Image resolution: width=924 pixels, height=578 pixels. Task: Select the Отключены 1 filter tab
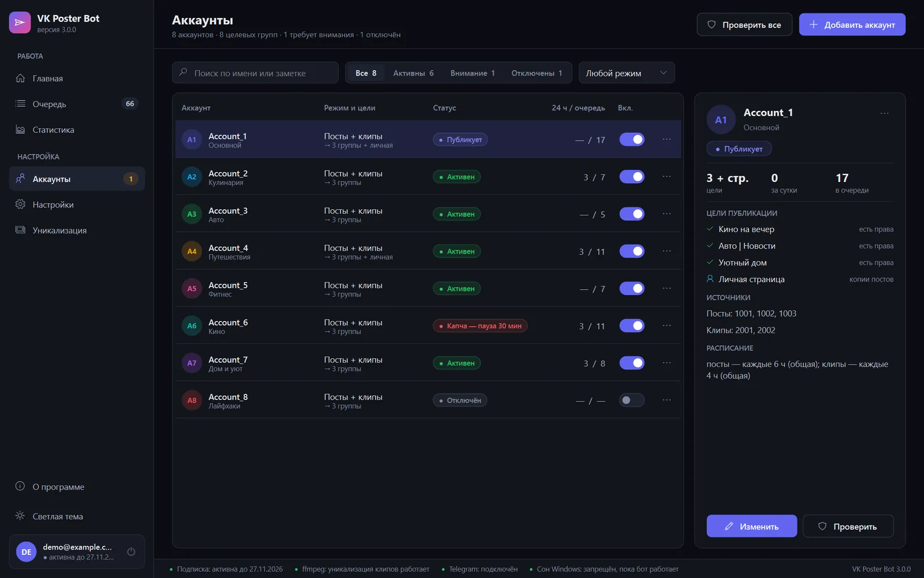point(536,73)
